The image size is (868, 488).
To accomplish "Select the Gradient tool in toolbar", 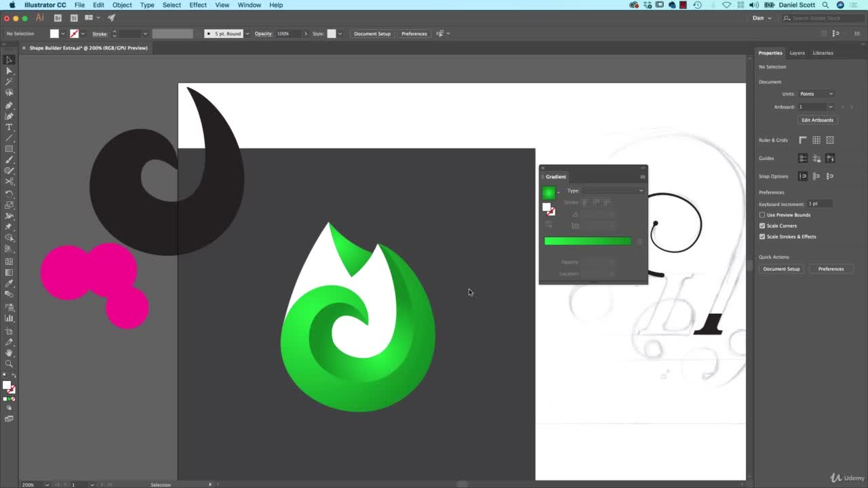I will click(9, 272).
